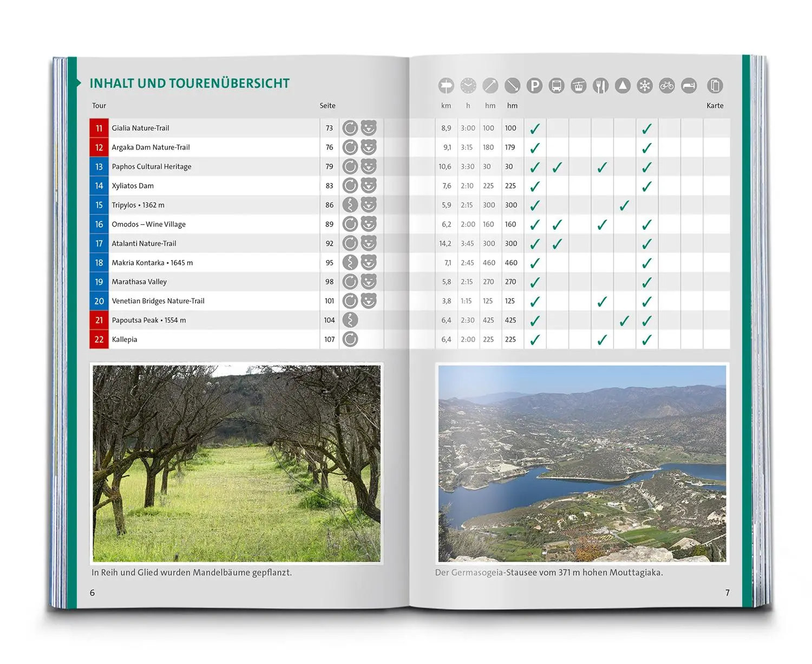The image size is (812, 664).
Task: Click the descent arrow icon pointing down-right
Action: point(512,86)
